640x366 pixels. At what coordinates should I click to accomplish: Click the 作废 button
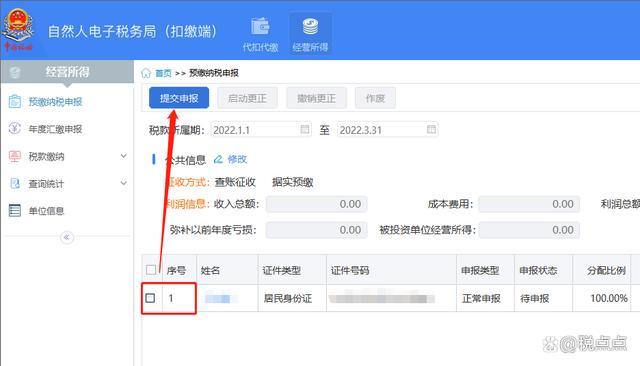pos(375,98)
